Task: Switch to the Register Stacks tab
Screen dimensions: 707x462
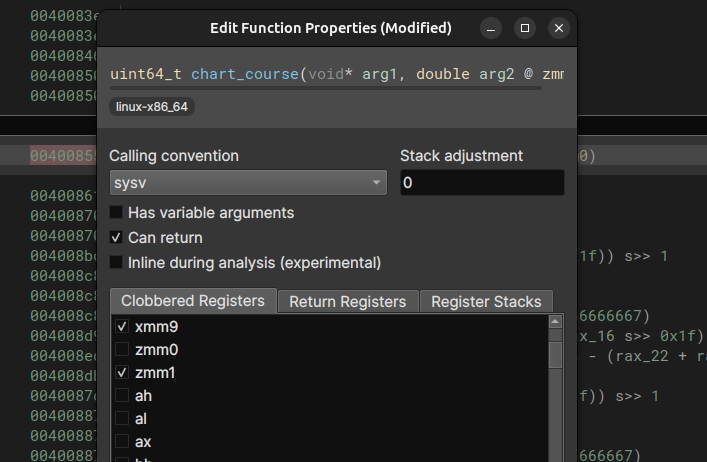Action: [486, 302]
